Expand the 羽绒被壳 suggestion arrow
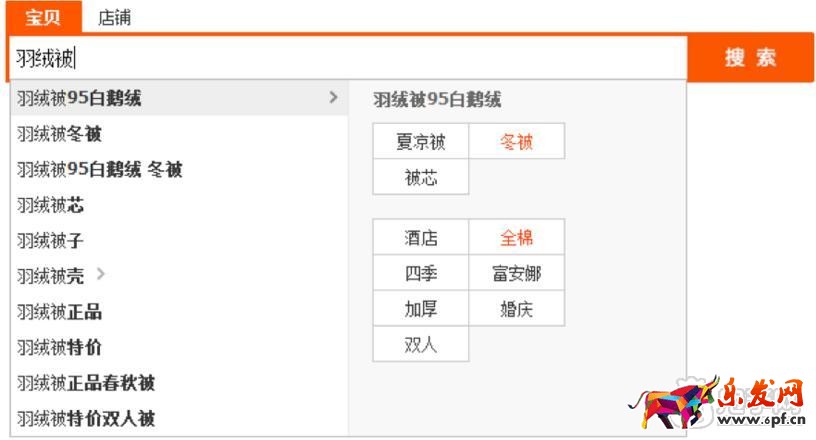The height and width of the screenshot is (440, 816). 101,275
